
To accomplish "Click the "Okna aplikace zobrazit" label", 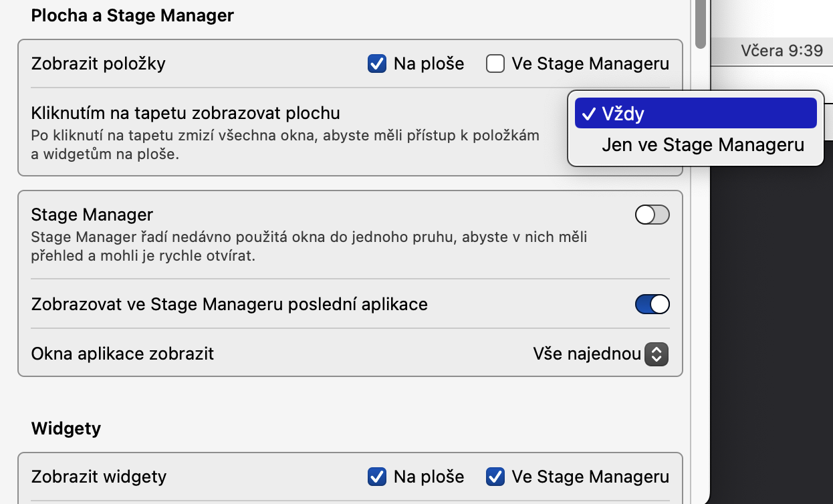I will point(122,354).
